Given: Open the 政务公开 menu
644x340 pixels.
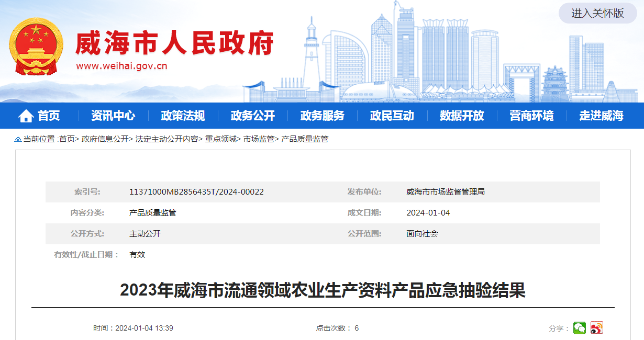Looking at the screenshot, I should pos(252,116).
